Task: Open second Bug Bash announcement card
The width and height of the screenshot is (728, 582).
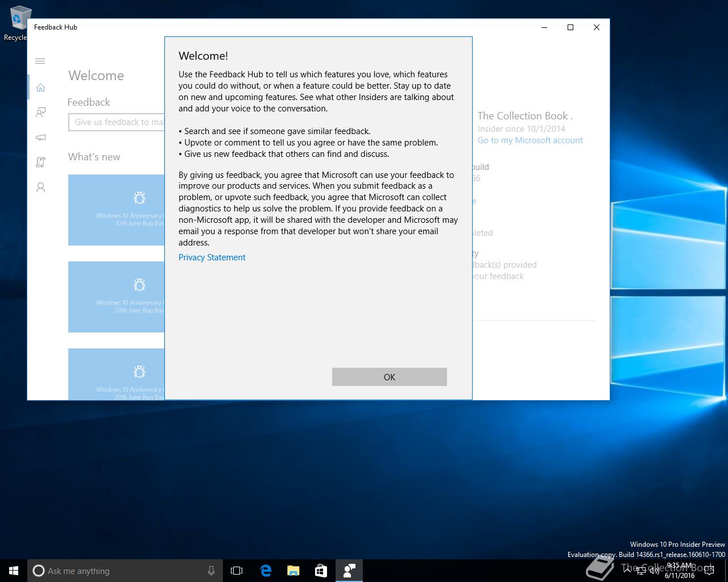Action: [117, 297]
